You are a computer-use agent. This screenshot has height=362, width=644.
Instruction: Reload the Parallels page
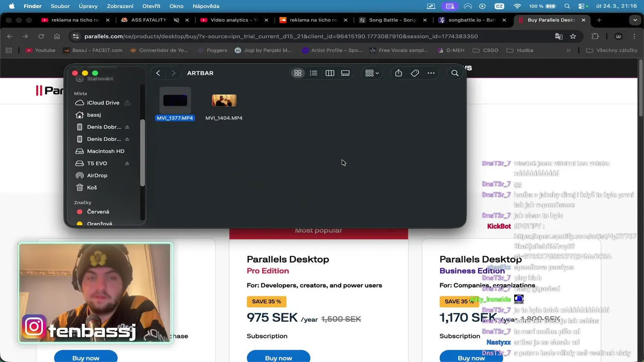click(41, 36)
